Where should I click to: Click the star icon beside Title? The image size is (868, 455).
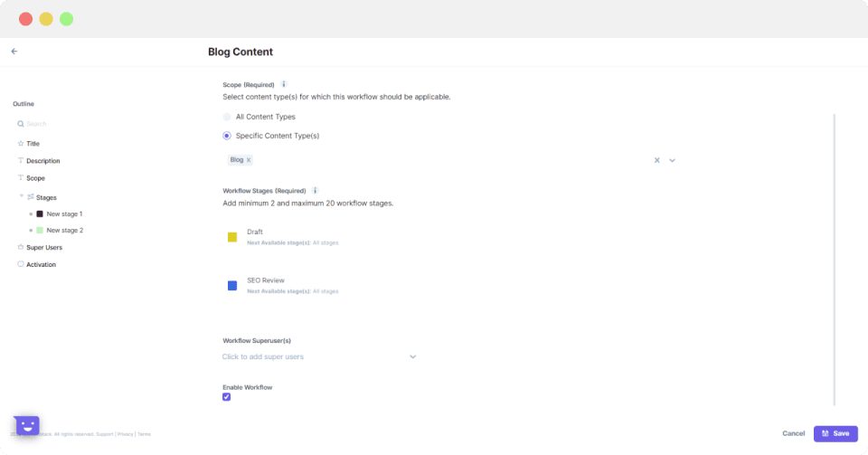tap(21, 144)
